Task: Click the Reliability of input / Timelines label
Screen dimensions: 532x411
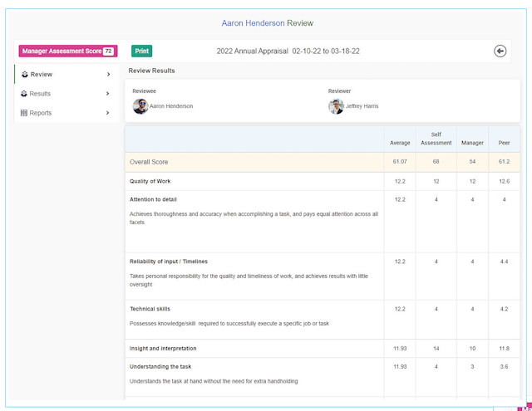Action: pos(169,262)
